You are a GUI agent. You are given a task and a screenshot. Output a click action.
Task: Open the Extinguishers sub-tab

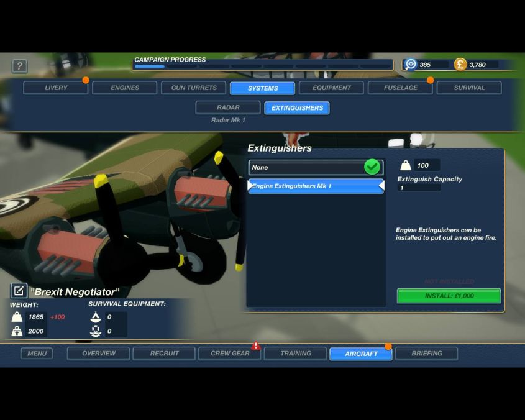pyautogui.click(x=297, y=108)
